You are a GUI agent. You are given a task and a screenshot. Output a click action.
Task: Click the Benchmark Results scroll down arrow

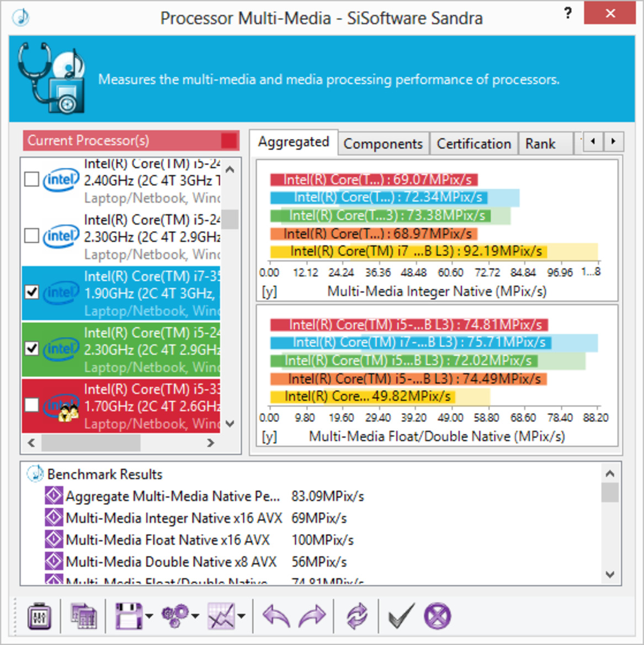(x=610, y=574)
